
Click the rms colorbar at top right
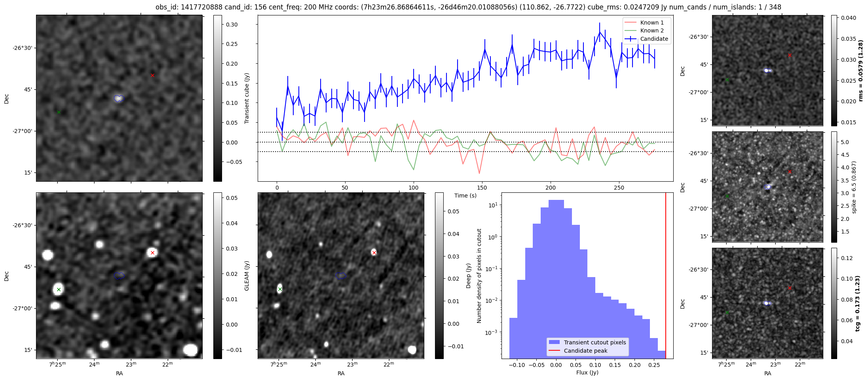pos(834,70)
